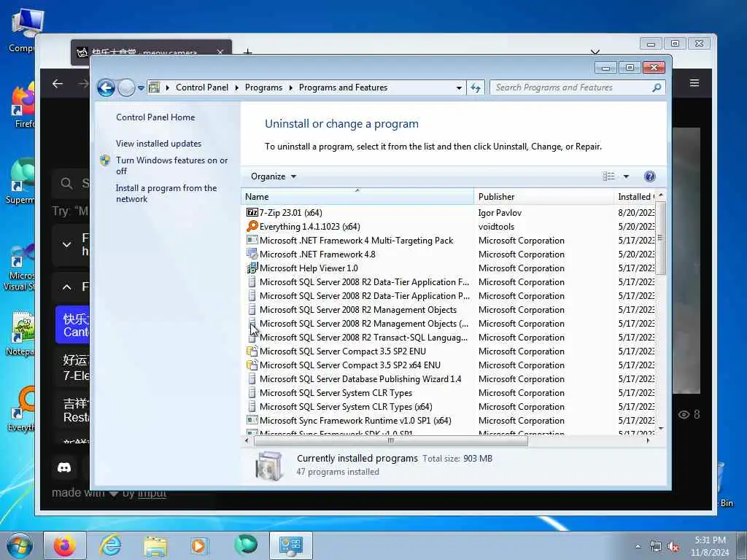Click the vertical scrollbar up arrow

[661, 195]
